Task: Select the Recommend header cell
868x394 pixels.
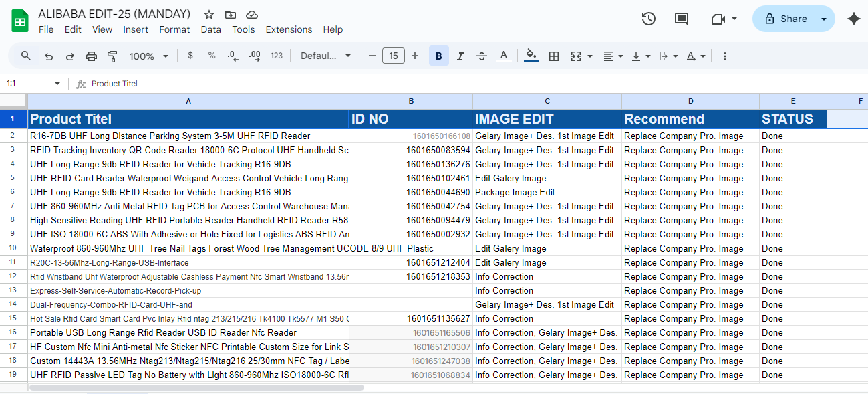Action: [x=690, y=119]
